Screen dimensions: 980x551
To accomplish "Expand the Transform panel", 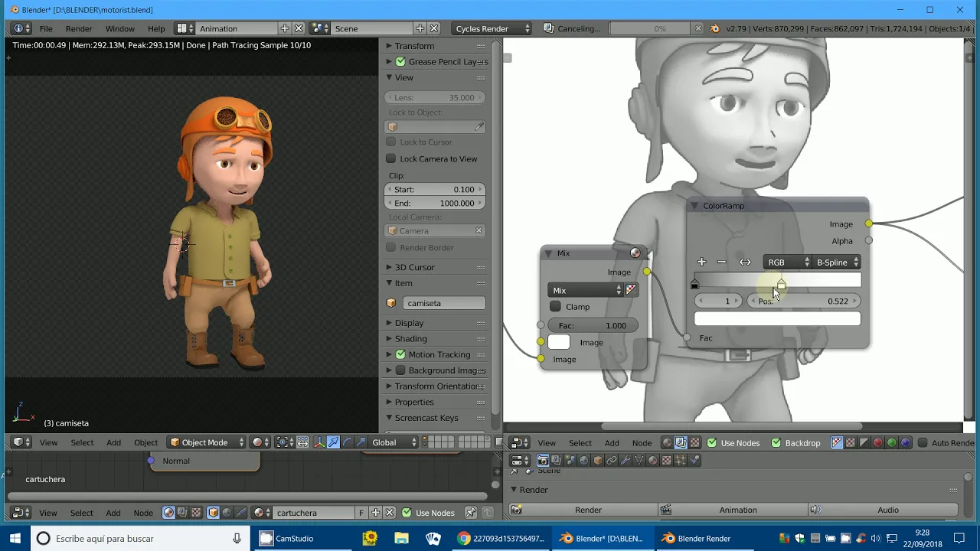I will [x=414, y=46].
